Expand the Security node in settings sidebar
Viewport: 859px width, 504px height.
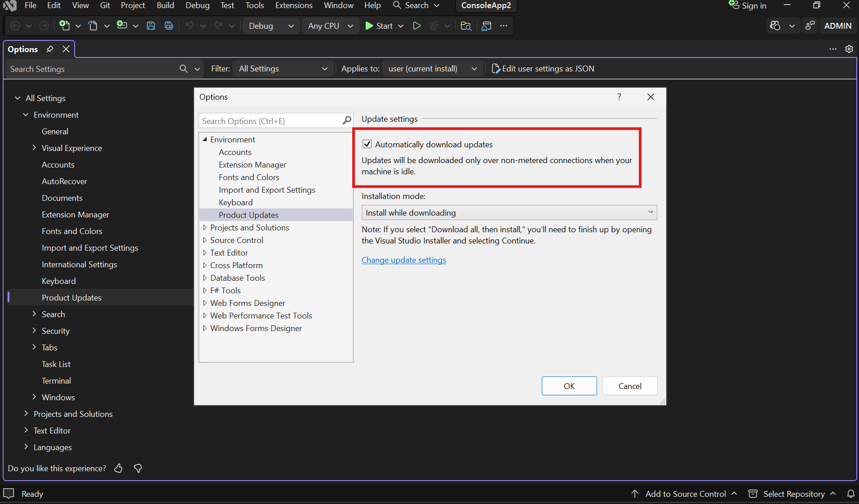click(34, 331)
